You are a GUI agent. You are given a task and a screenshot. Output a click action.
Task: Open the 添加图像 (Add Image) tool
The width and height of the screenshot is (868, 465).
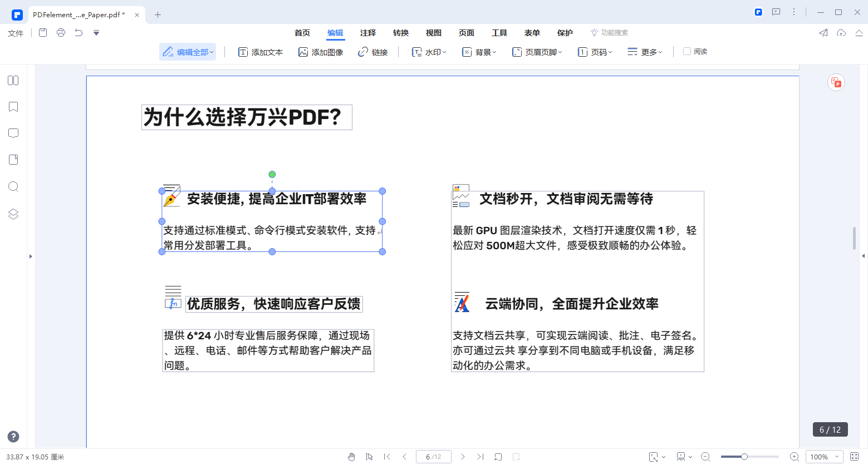click(x=321, y=51)
